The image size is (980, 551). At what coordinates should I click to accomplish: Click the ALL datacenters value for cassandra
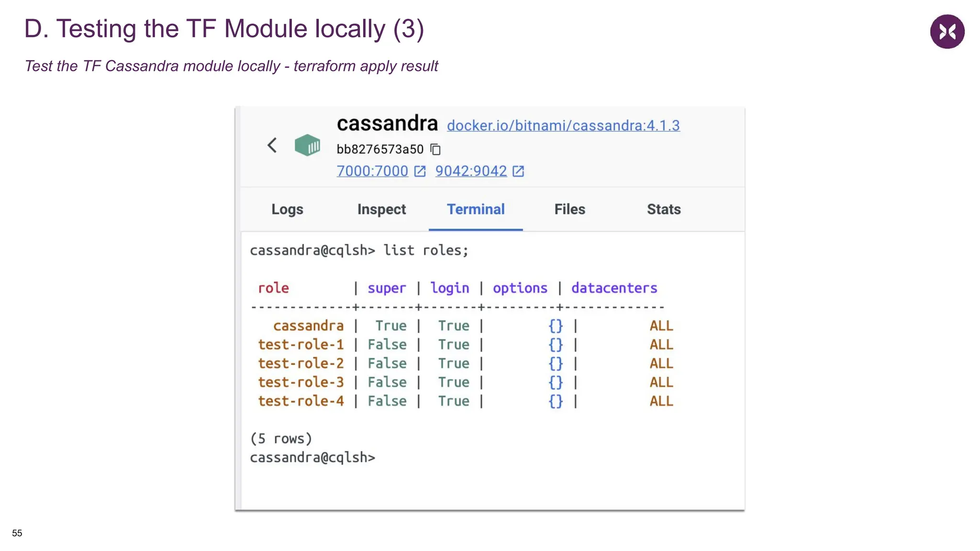[661, 326]
